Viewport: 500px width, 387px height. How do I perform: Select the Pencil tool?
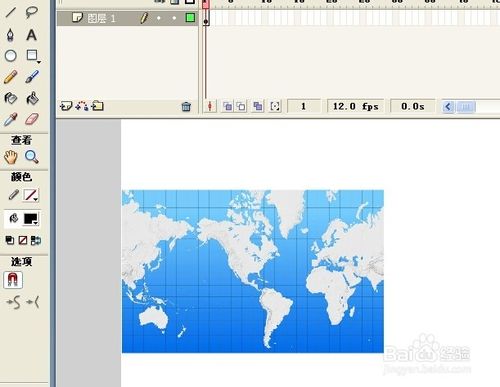(11, 77)
